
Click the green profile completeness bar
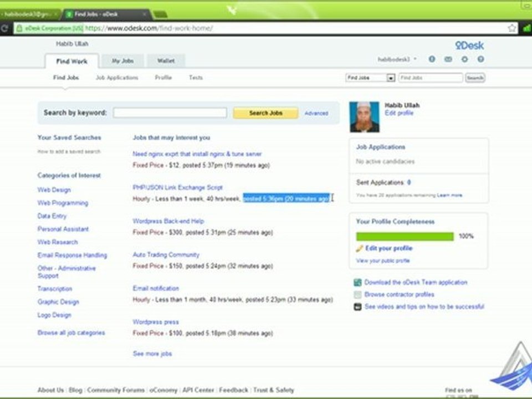point(405,237)
